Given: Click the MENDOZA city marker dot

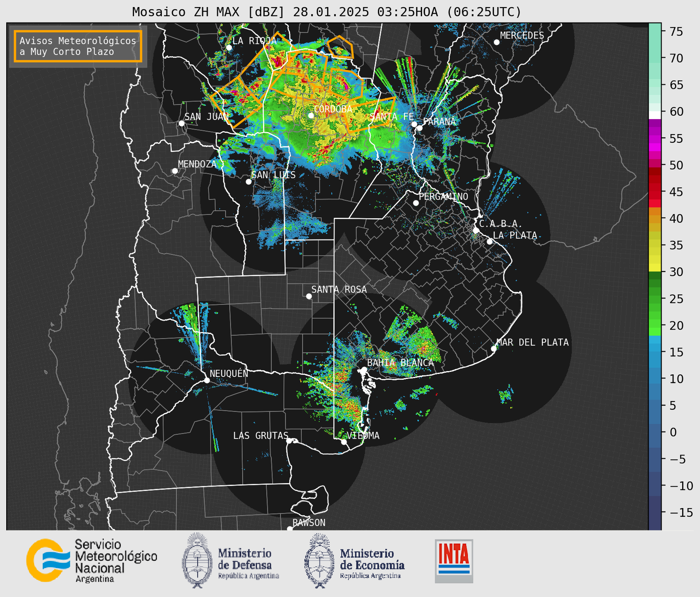Looking at the screenshot, I should click(x=175, y=171).
